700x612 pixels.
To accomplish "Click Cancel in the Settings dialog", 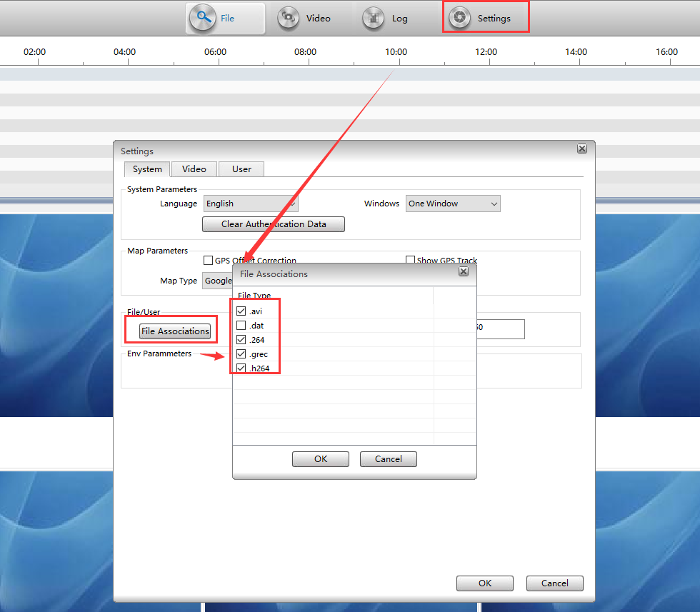I will pyautogui.click(x=555, y=583).
